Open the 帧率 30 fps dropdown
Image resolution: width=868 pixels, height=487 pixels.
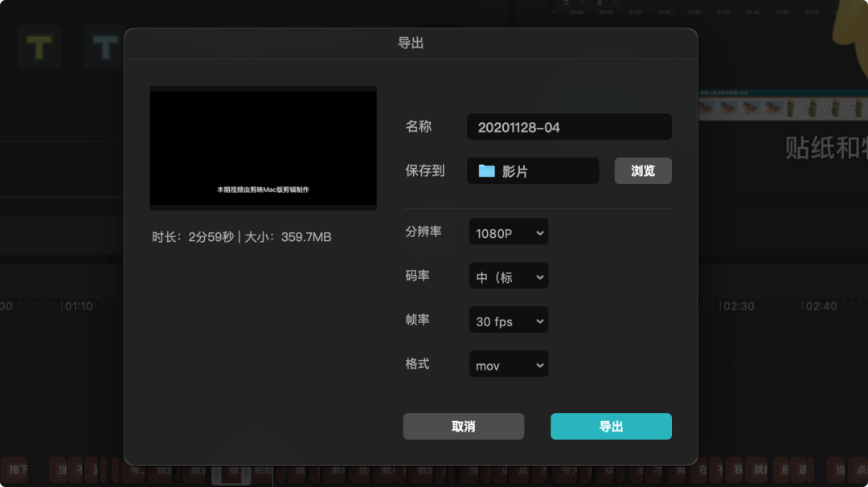click(509, 321)
